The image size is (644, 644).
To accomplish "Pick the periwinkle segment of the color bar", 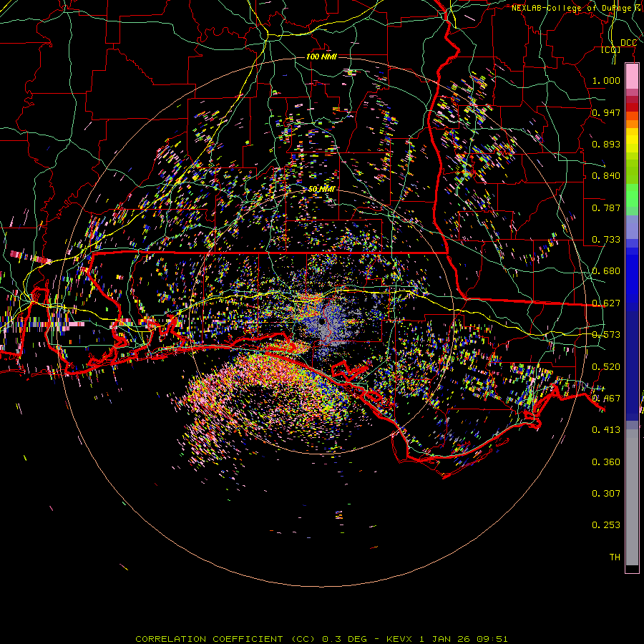I will tap(632, 227).
